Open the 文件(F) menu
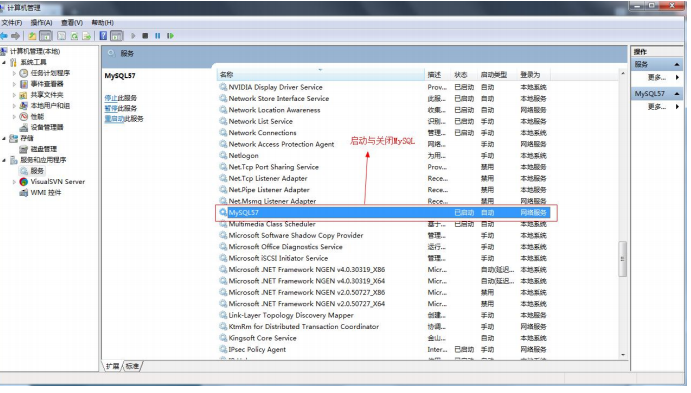The image size is (691, 393). pos(11,22)
